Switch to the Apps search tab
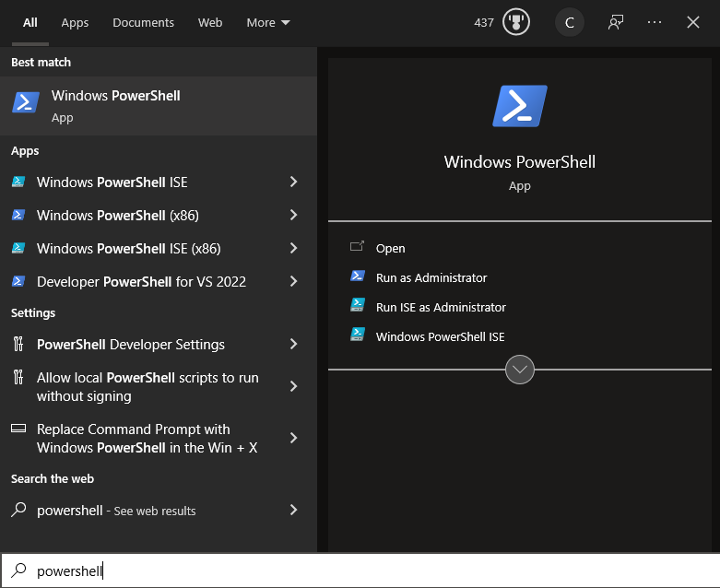 point(75,22)
